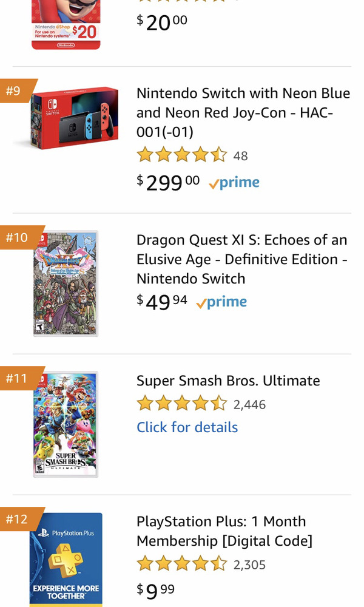Open the 48 reviews for Nintendo Switch
This screenshot has width=364, height=607.
pyautogui.click(x=240, y=156)
